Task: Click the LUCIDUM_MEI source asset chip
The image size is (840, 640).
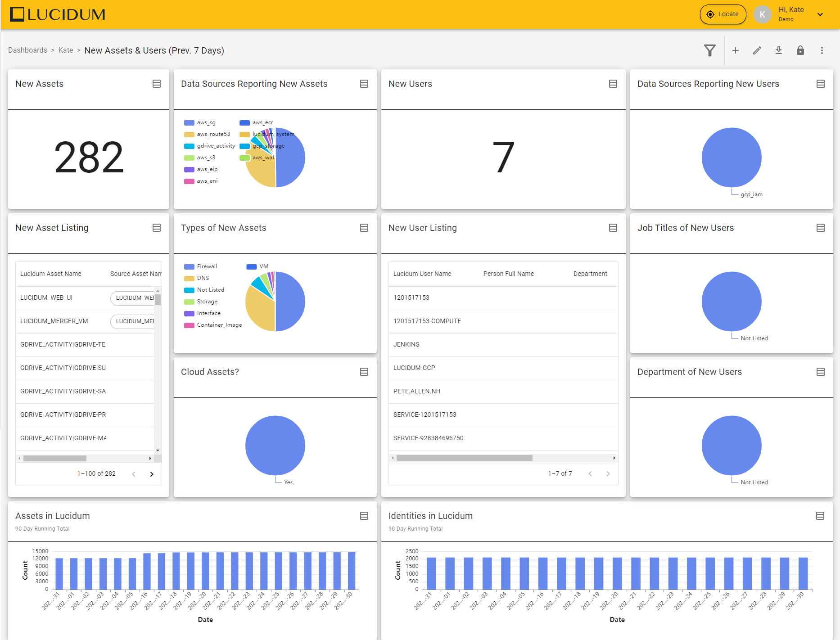Action: click(133, 321)
